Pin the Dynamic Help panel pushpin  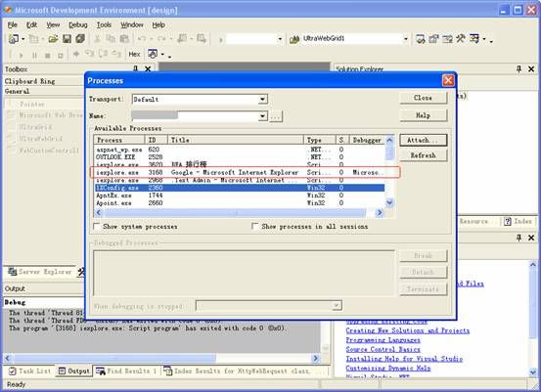pos(518,238)
